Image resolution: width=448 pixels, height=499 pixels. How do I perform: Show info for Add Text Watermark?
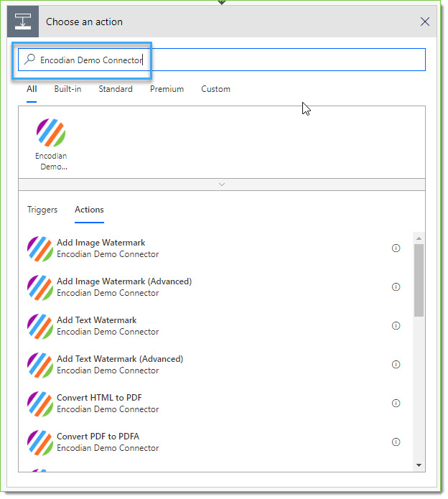click(396, 325)
